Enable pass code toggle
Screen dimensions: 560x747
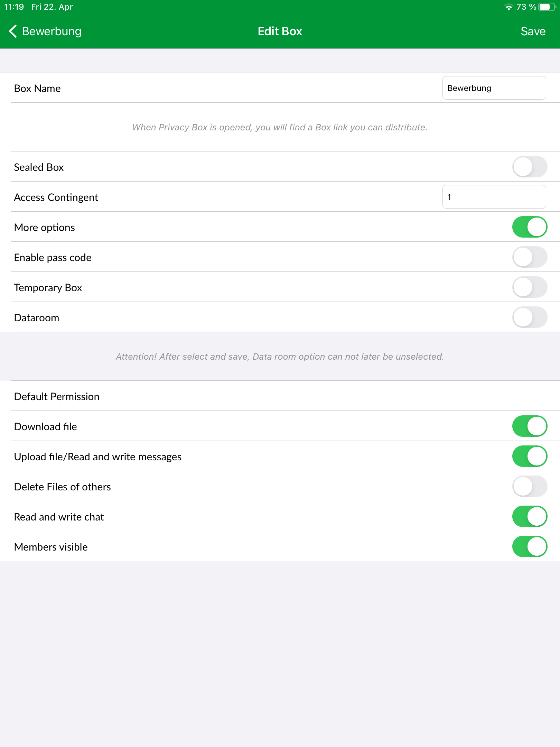(x=530, y=257)
